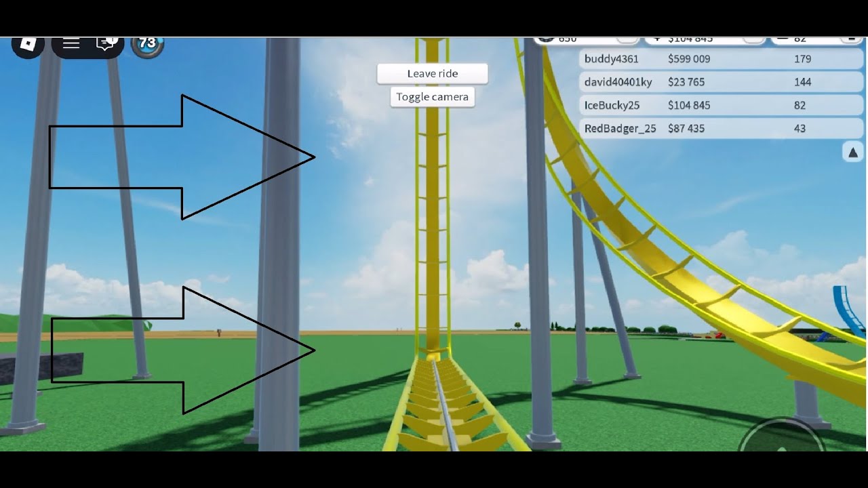Image resolution: width=868 pixels, height=488 pixels.
Task: Click david40401ky's score of 144
Action: coord(803,82)
